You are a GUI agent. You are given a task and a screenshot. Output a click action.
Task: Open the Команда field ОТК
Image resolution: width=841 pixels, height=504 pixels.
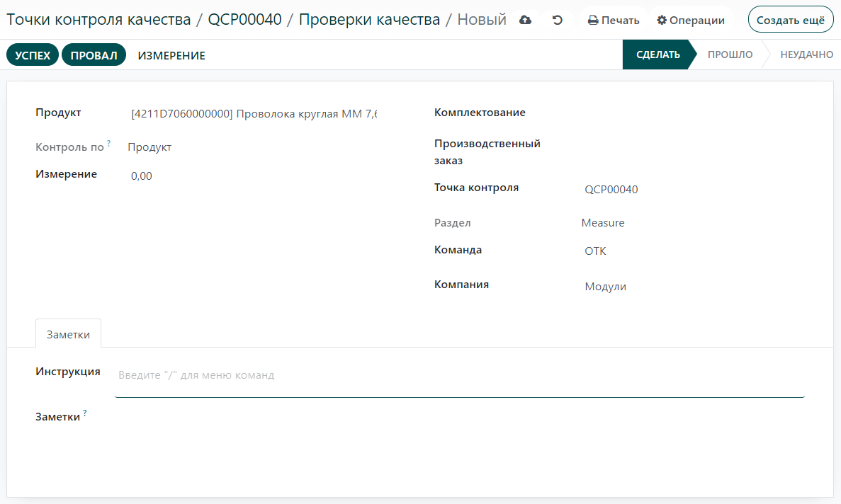coord(693,251)
